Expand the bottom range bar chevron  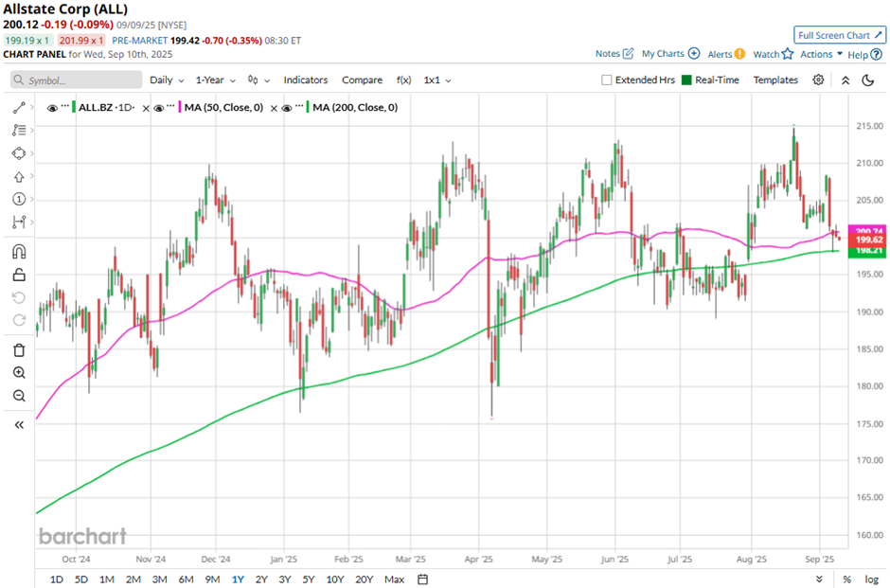point(819,579)
